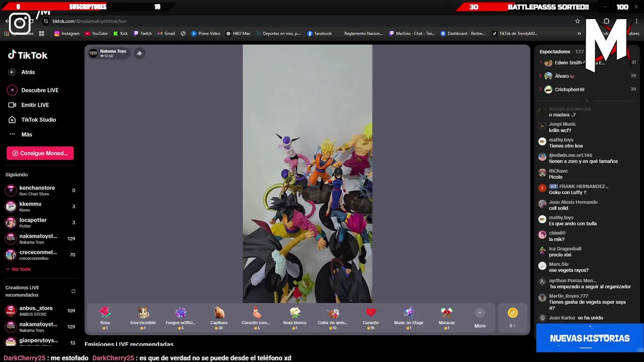Open Dashboard Restream bookmark
The image size is (644, 362).
pos(463,34)
